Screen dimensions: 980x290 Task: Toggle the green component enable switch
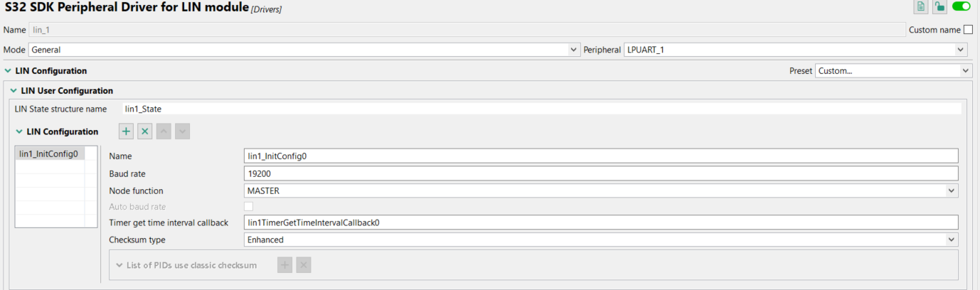coord(961,7)
